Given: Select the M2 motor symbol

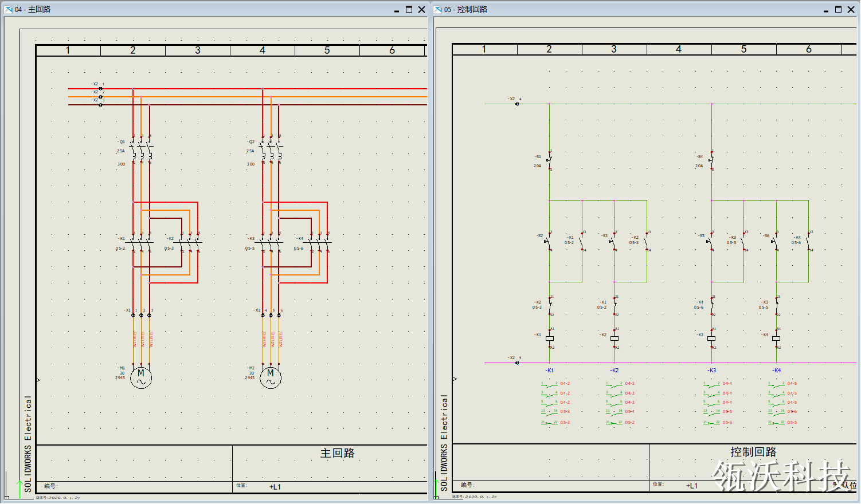Looking at the screenshot, I should point(271,378).
